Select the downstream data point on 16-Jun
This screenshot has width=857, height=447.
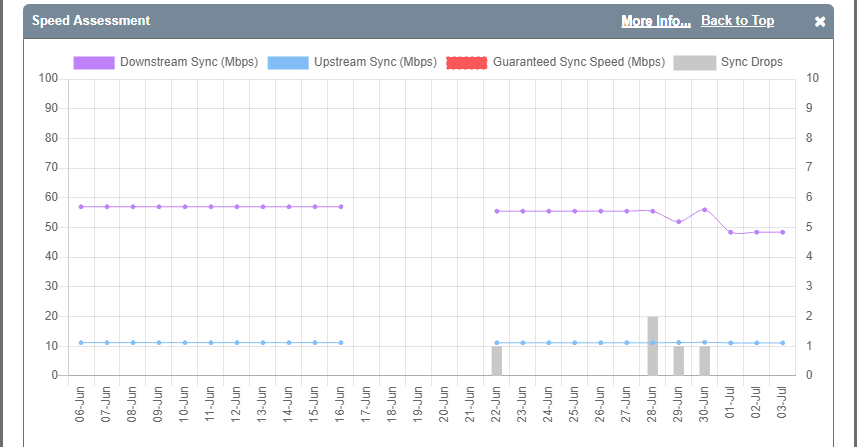[341, 207]
